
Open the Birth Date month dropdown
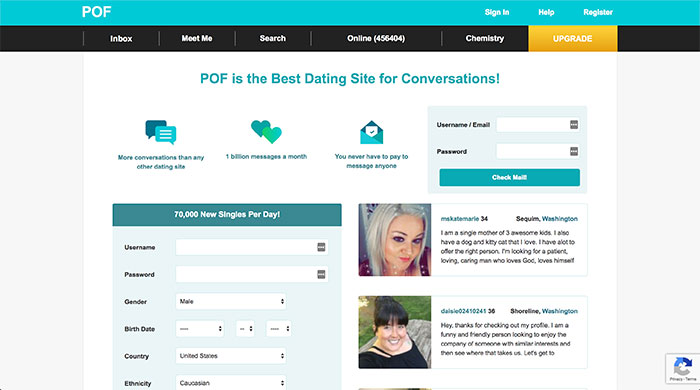click(x=200, y=329)
